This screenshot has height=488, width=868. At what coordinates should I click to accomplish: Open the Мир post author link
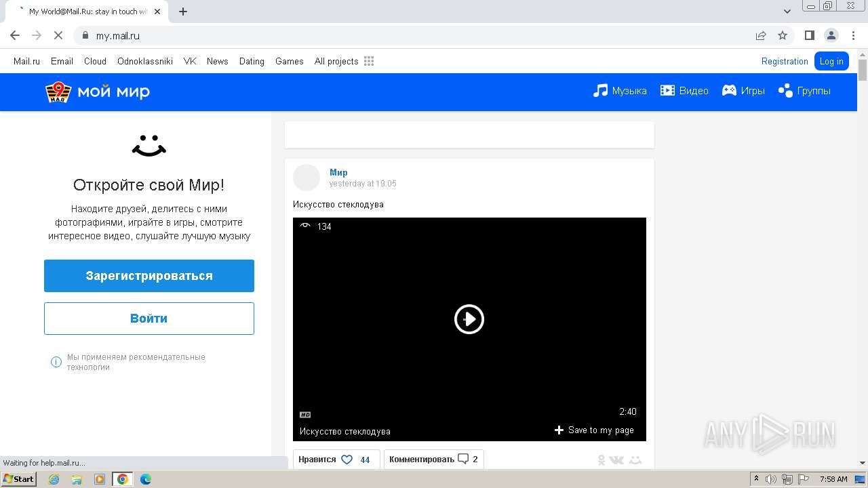click(338, 172)
